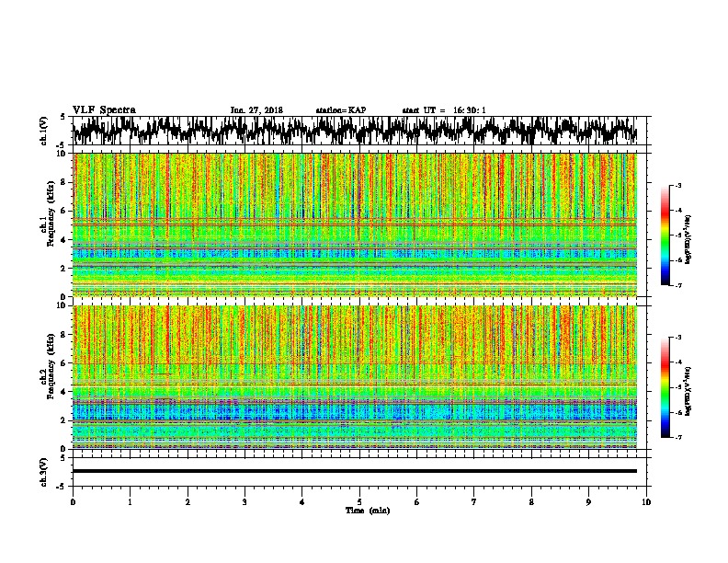Screen dimensions: 728x563
Task: Click tick label "7" on the time axis
Action: [x=474, y=502]
